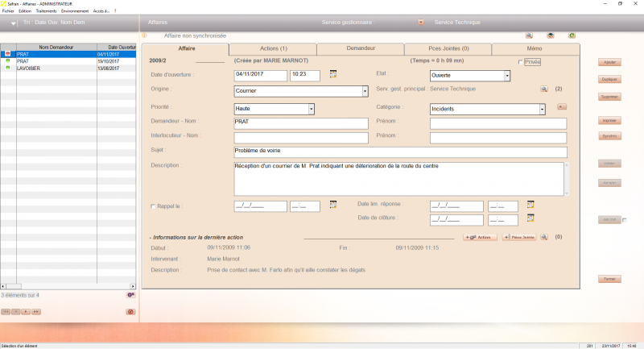Switch to the Actions (1) tab
The image size is (644, 349).
coord(273,48)
